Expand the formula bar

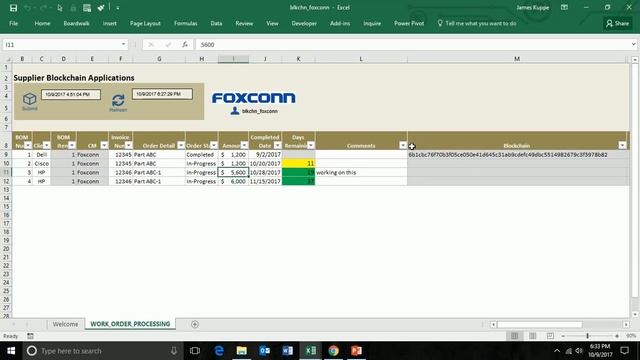633,44
